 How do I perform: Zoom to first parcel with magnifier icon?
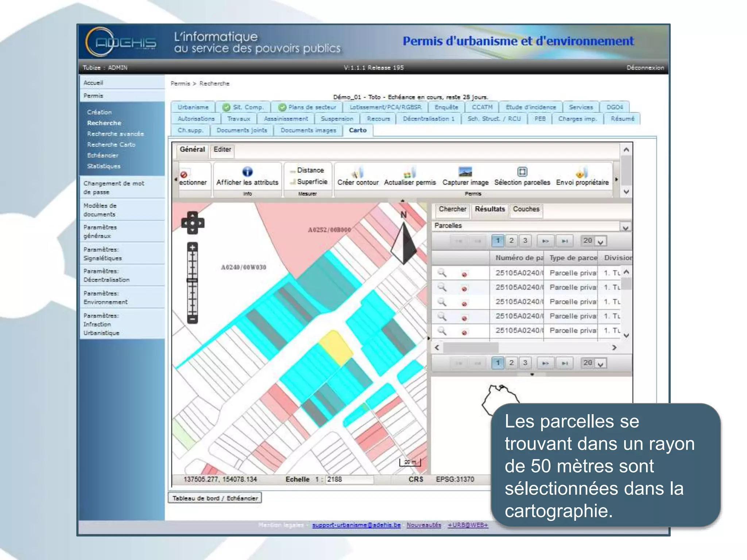click(x=442, y=272)
